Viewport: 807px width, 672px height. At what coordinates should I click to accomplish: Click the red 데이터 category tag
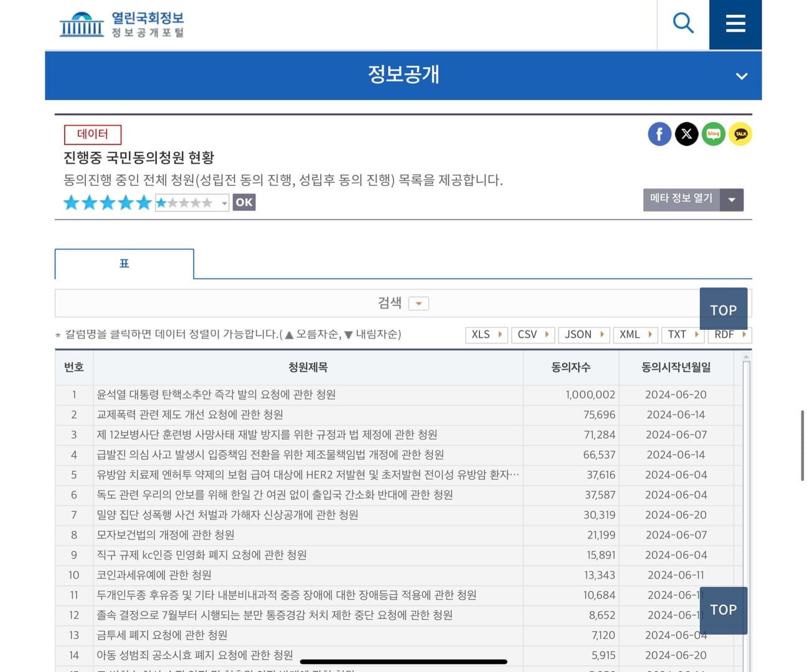coord(93,134)
